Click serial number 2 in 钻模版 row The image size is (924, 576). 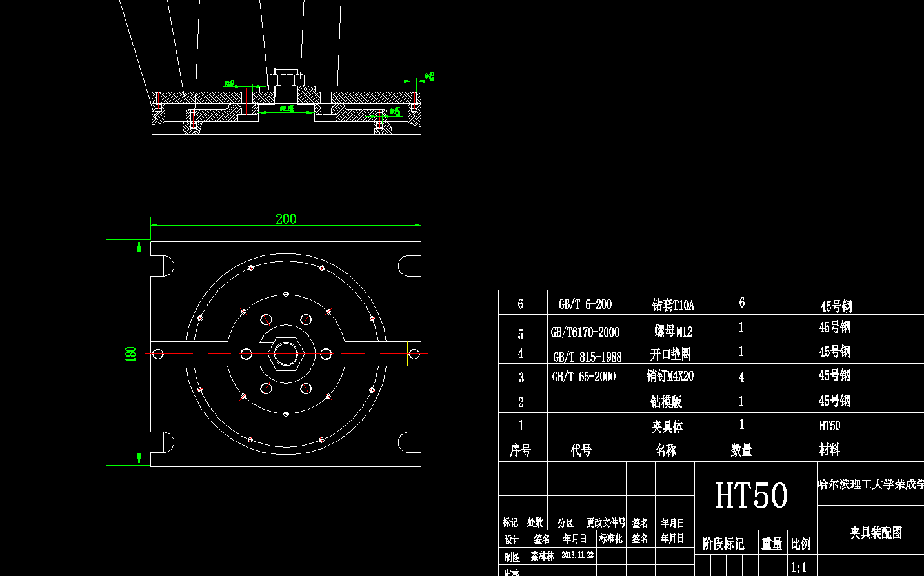click(521, 402)
